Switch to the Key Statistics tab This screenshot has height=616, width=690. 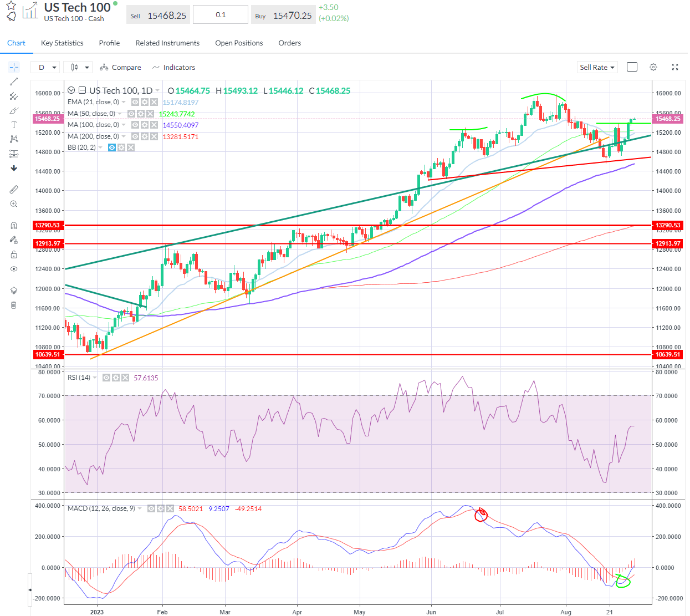click(x=62, y=43)
